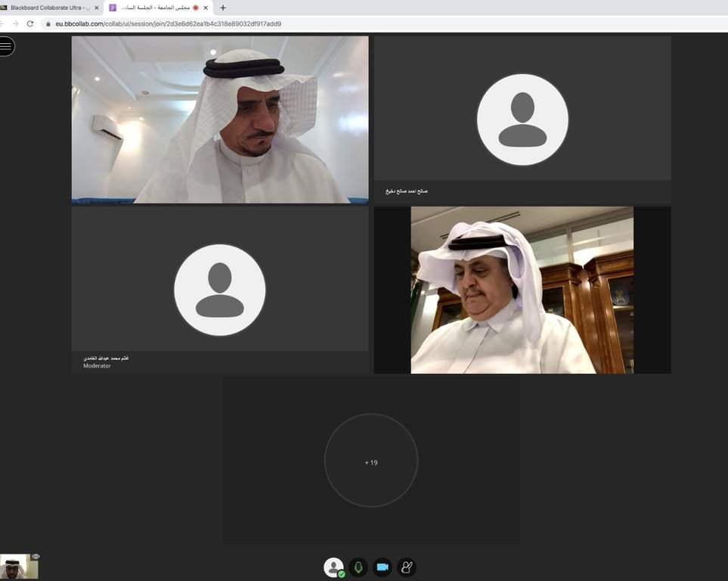Select the top-right attendee avatar placeholder
The width and height of the screenshot is (728, 581).
click(522, 120)
